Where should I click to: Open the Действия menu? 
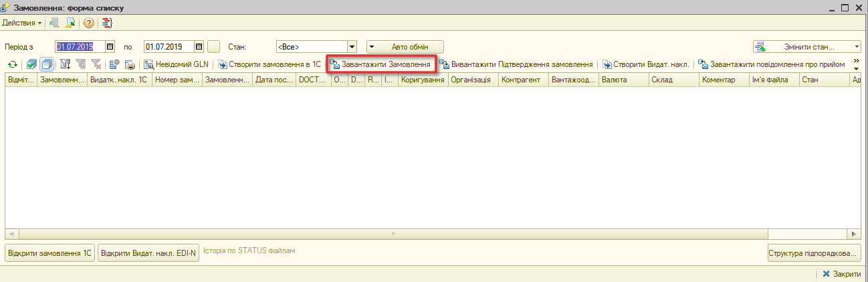pyautogui.click(x=22, y=23)
